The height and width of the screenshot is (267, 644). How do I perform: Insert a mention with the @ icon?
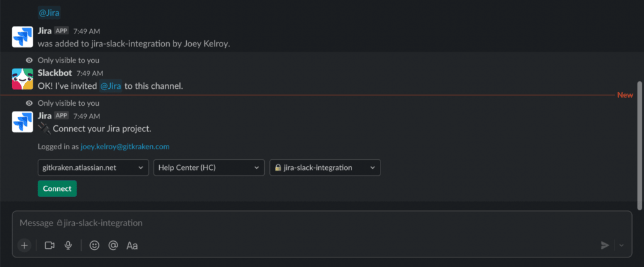pos(113,246)
